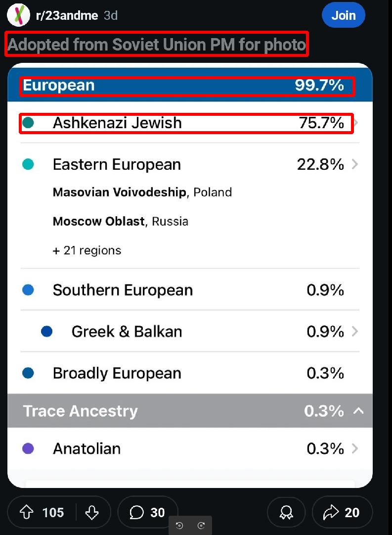Collapse the Trace Ancestry section caret
Viewport: 392px width, 535px height.
(358, 410)
